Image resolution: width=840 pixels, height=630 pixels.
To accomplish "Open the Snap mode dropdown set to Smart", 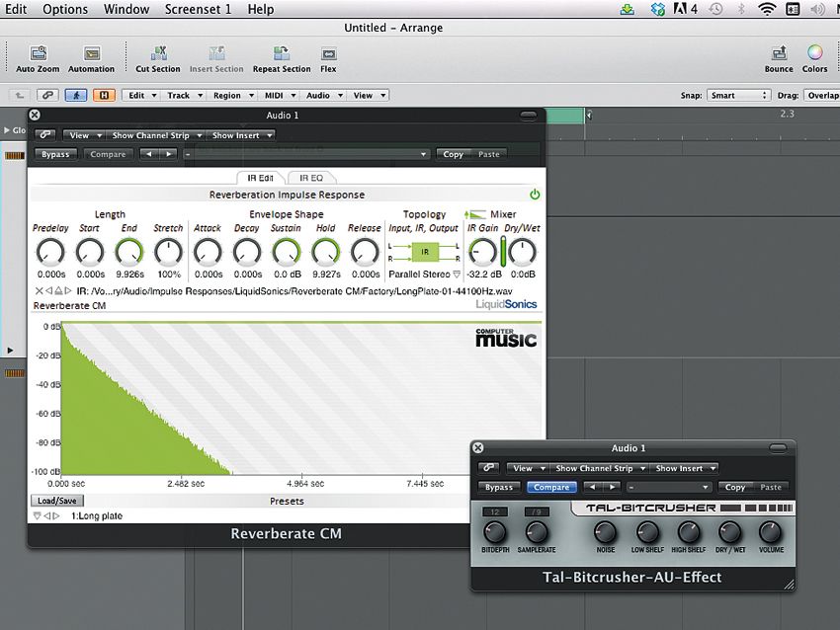I will coord(739,95).
